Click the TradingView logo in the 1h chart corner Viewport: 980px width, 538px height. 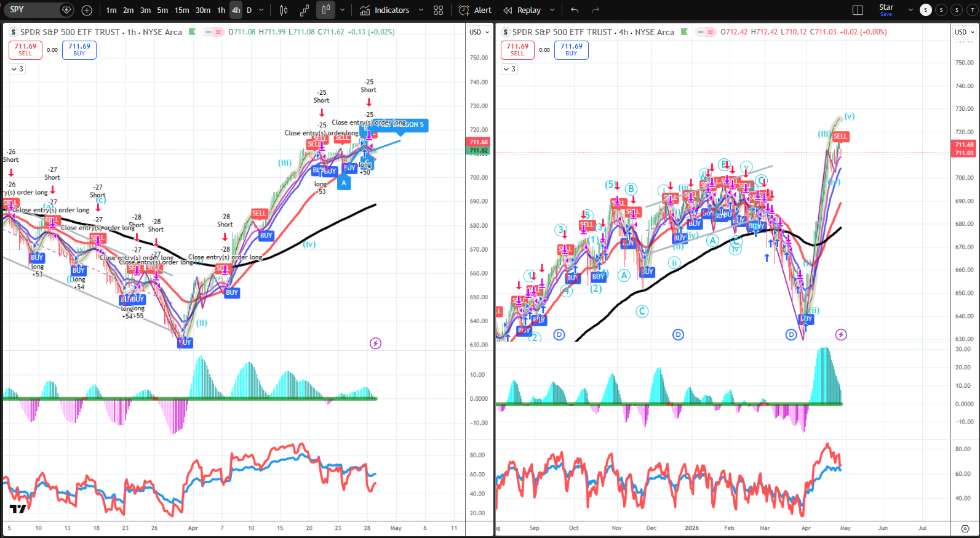18,508
